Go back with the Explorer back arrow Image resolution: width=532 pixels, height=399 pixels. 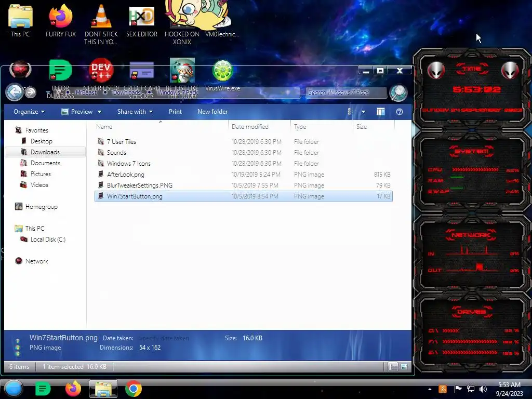coord(14,92)
